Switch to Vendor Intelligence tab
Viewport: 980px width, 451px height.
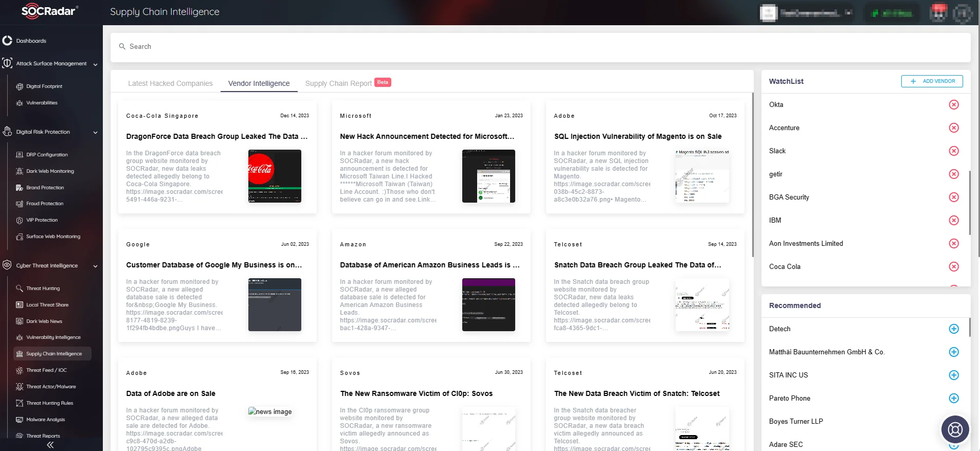[x=259, y=83]
